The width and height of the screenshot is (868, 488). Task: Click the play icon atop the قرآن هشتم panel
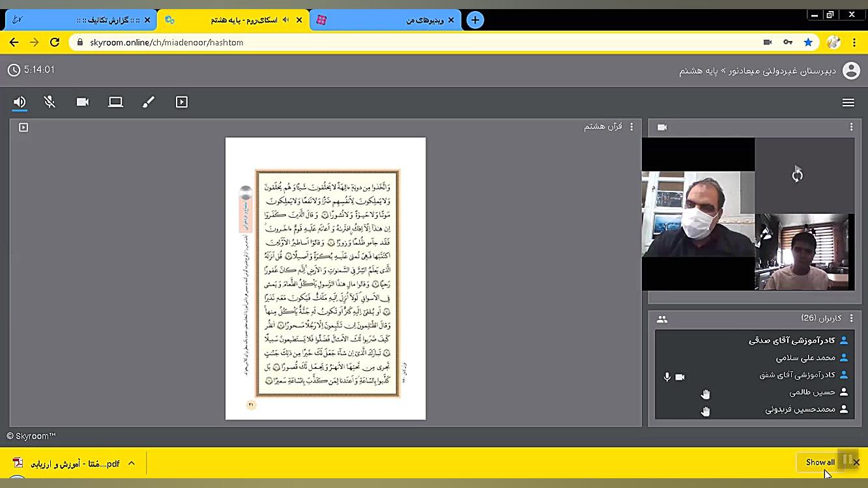23,128
